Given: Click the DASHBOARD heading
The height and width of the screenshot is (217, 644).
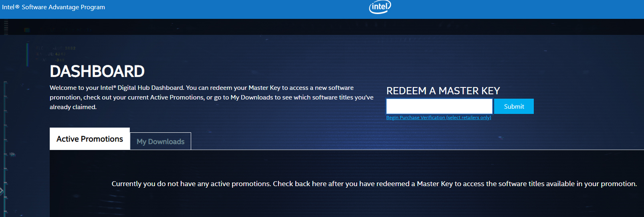Looking at the screenshot, I should [x=97, y=71].
